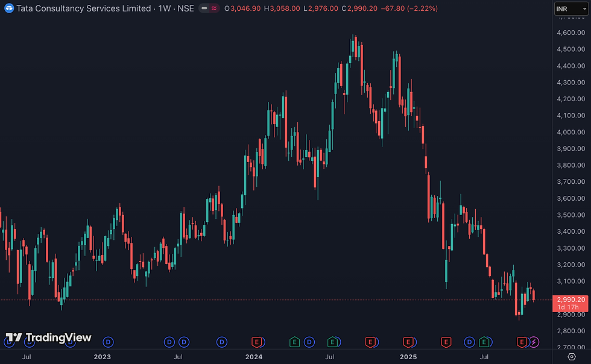Open green earnings marker at the Jul 2024 label
This screenshot has height=364, width=591.
(332, 342)
